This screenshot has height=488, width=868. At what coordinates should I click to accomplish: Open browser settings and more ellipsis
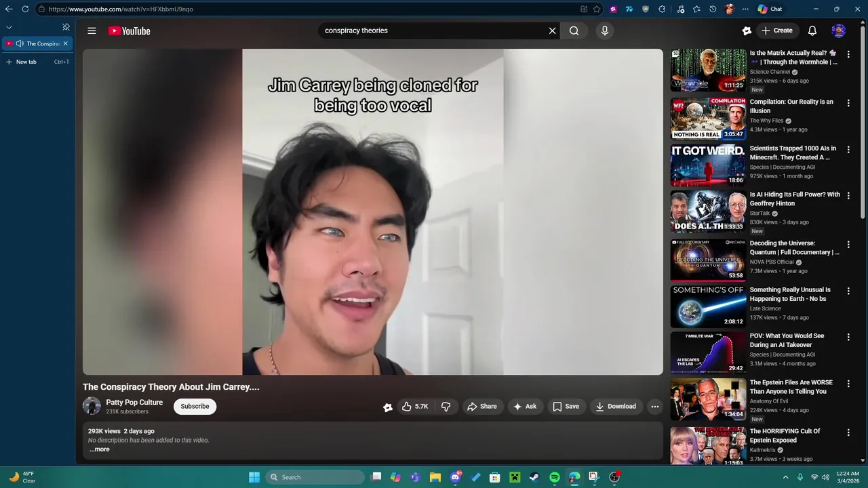[745, 9]
